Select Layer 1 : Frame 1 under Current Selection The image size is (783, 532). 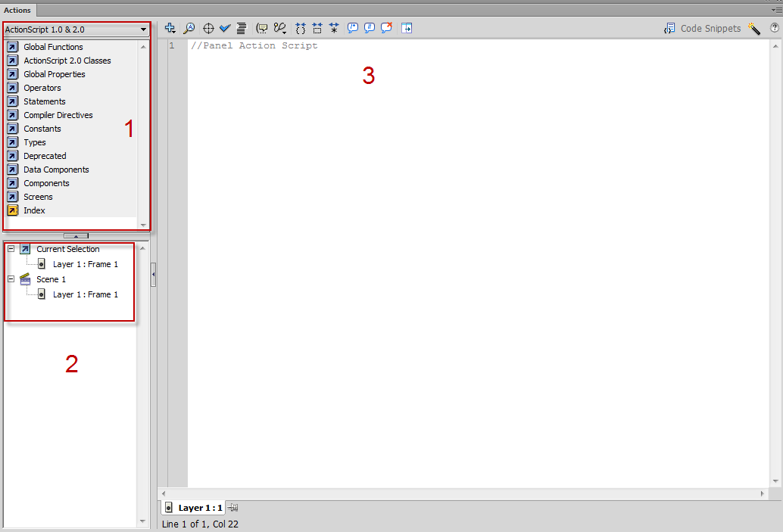pyautogui.click(x=86, y=265)
